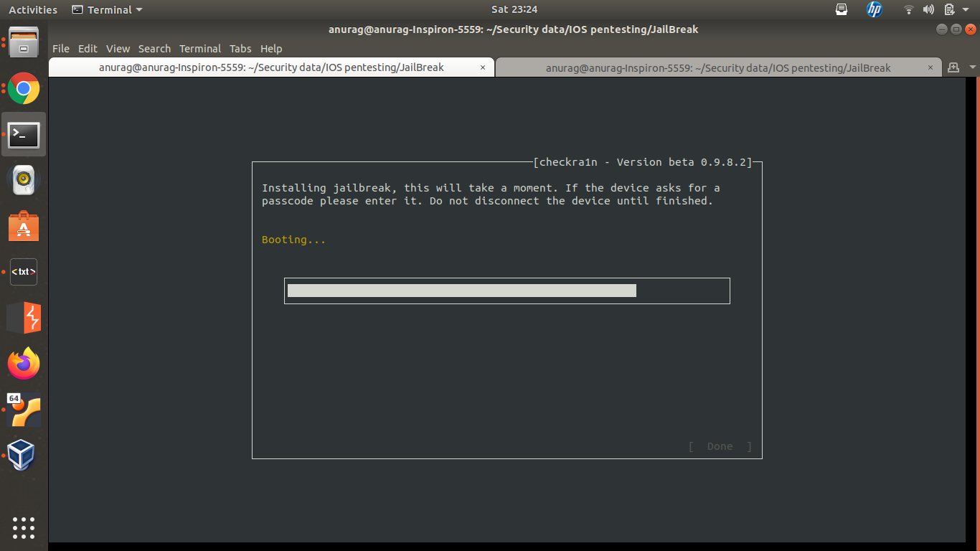Viewport: 980px width, 551px height.
Task: Open the Terminal menu in menu bar
Action: click(200, 49)
